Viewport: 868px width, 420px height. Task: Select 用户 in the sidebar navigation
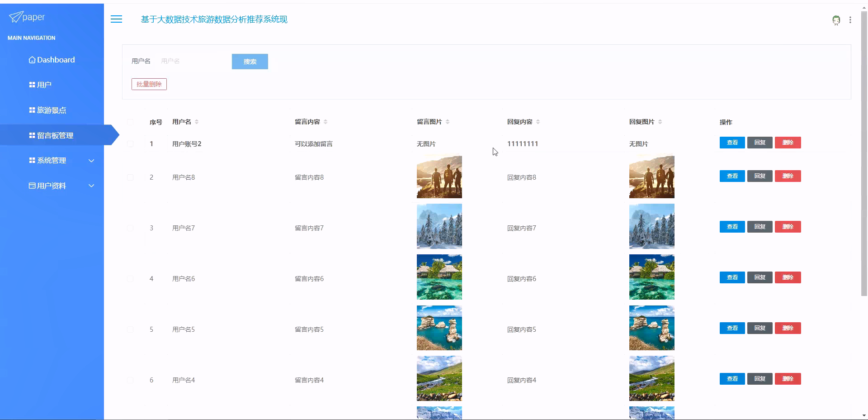tap(44, 85)
